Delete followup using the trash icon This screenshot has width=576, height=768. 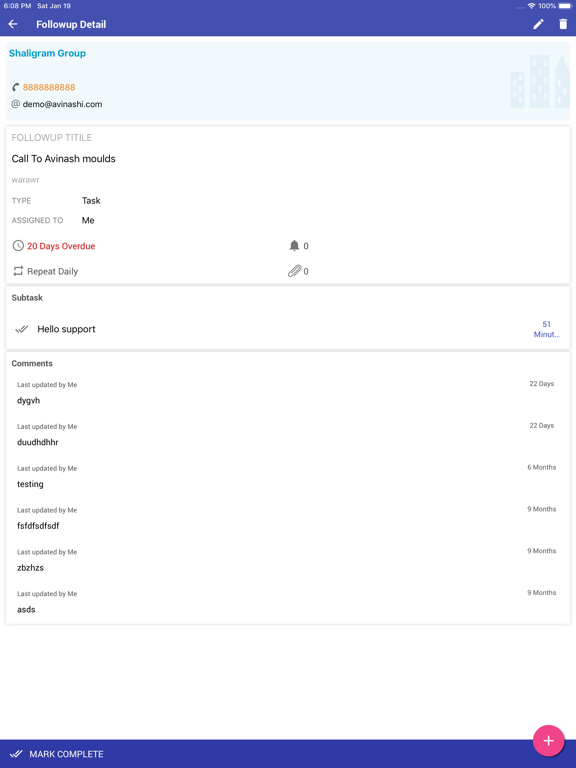563,24
